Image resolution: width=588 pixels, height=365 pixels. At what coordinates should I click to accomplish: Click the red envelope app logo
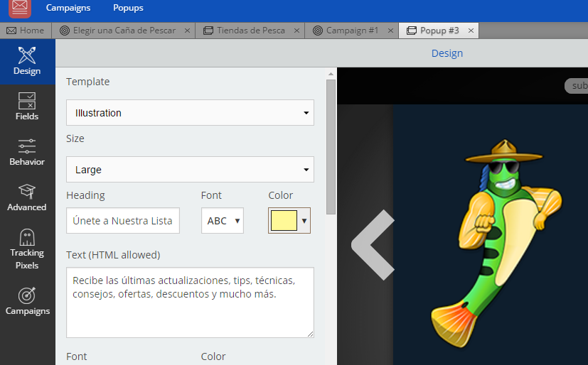tap(20, 9)
